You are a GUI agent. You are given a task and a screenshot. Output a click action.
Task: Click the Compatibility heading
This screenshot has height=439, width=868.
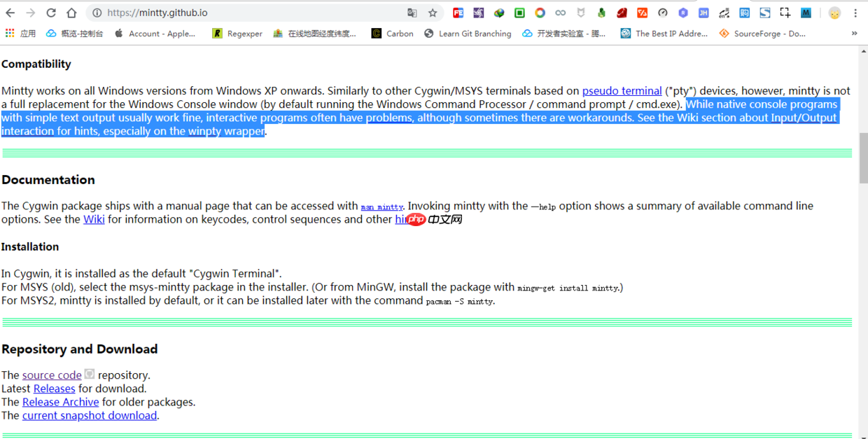36,64
